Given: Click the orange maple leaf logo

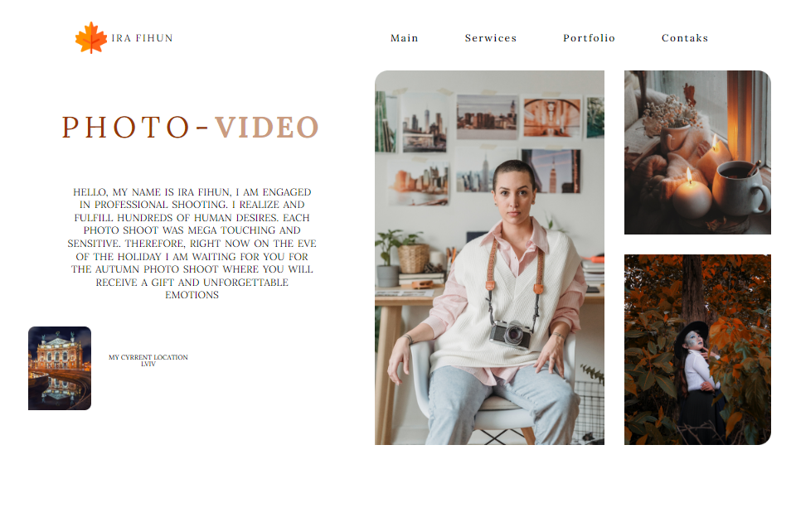Looking at the screenshot, I should coord(91,37).
